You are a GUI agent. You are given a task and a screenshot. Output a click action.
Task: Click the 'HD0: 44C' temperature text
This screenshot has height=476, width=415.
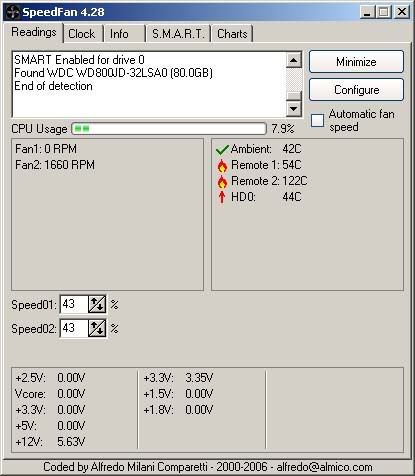[266, 197]
